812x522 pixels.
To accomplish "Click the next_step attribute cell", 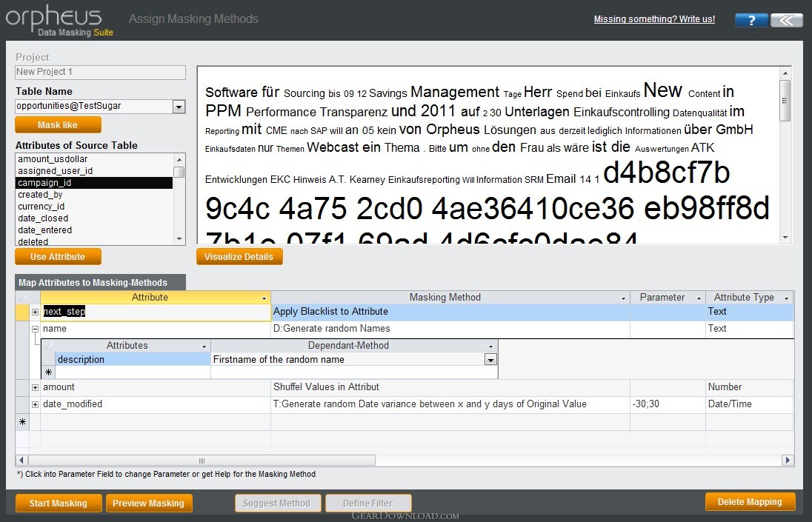I will (156, 312).
